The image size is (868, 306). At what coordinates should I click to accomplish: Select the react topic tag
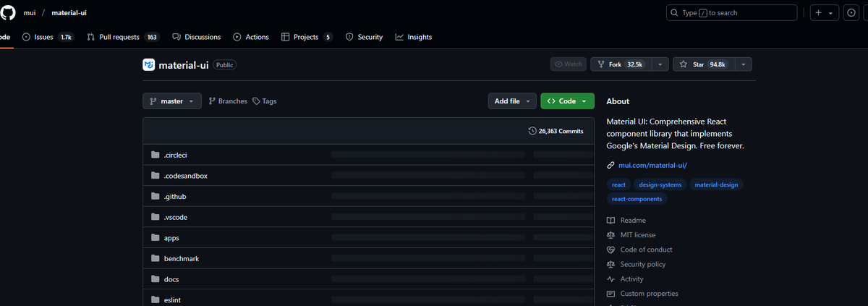[x=618, y=184]
